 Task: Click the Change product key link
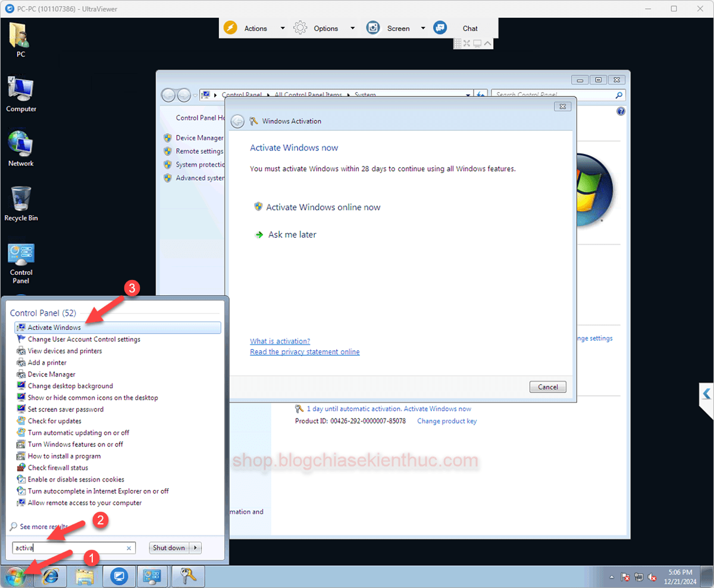[447, 421]
